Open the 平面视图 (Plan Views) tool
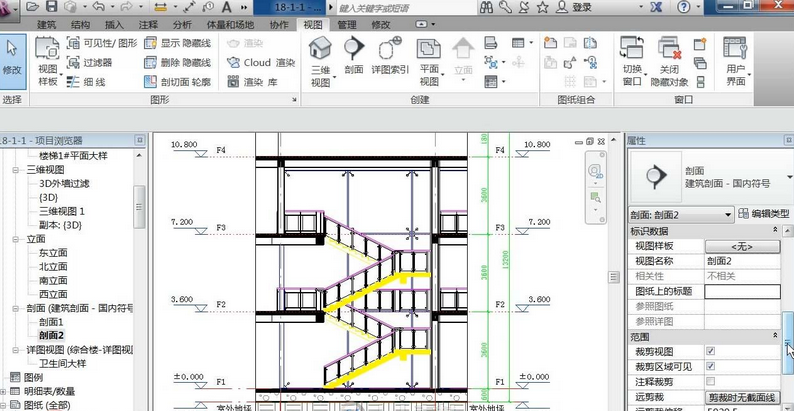 (429, 58)
